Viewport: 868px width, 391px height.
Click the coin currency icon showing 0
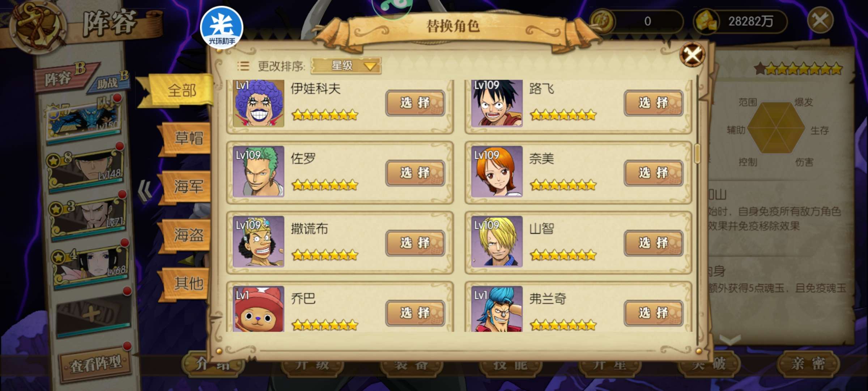pos(602,21)
